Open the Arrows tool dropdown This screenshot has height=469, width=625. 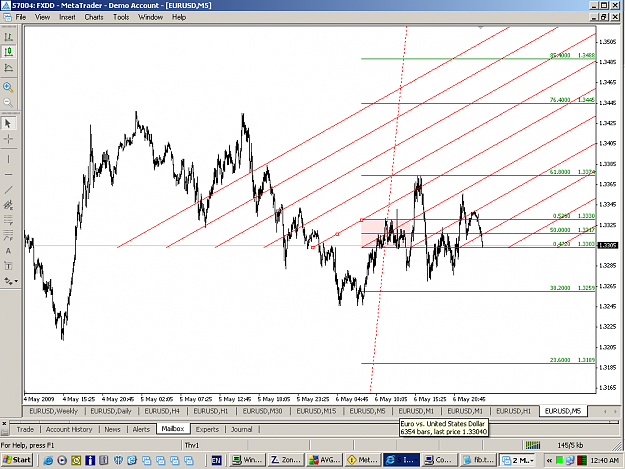[16, 281]
